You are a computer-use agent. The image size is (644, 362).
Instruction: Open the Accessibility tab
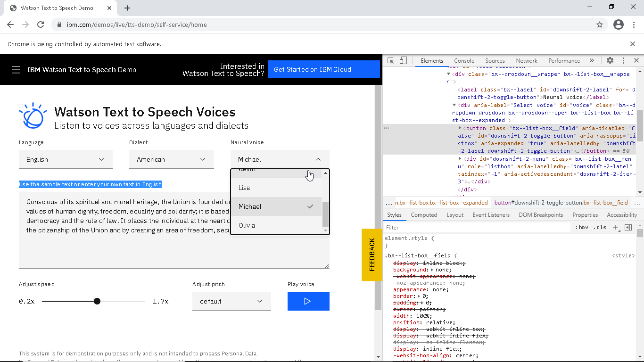tap(622, 215)
